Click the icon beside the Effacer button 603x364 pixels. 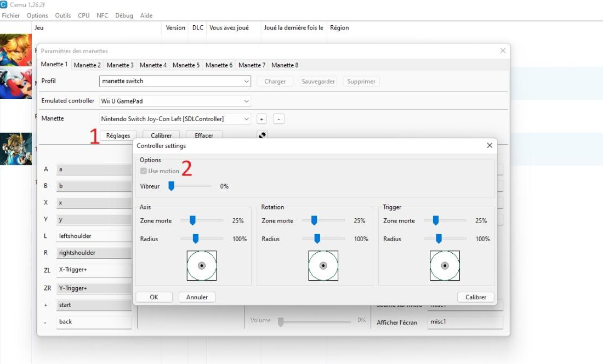click(x=263, y=135)
